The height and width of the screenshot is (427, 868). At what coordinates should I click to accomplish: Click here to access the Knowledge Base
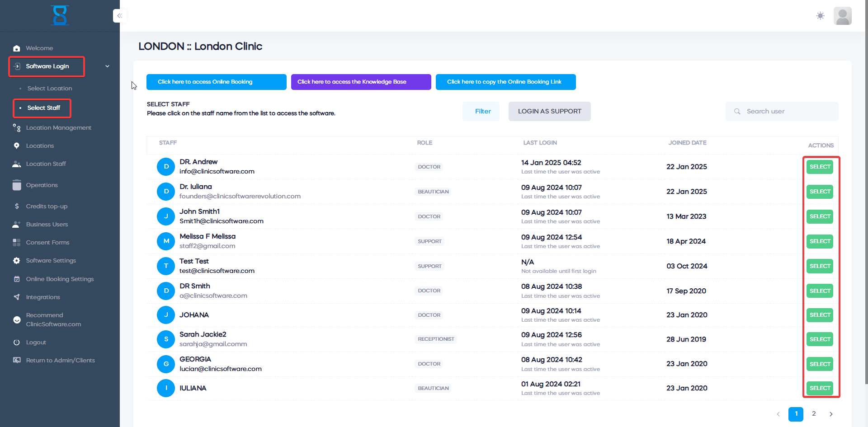coord(361,82)
